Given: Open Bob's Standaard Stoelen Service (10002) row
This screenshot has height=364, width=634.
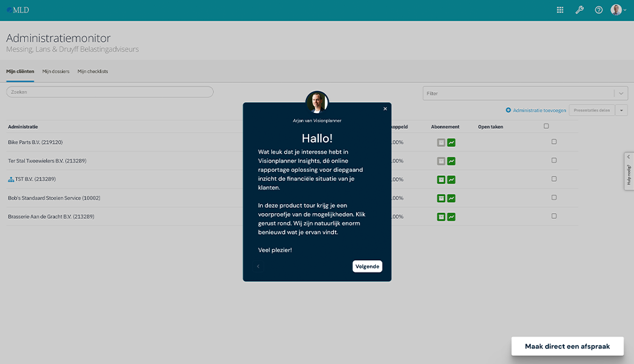Looking at the screenshot, I should [x=54, y=198].
